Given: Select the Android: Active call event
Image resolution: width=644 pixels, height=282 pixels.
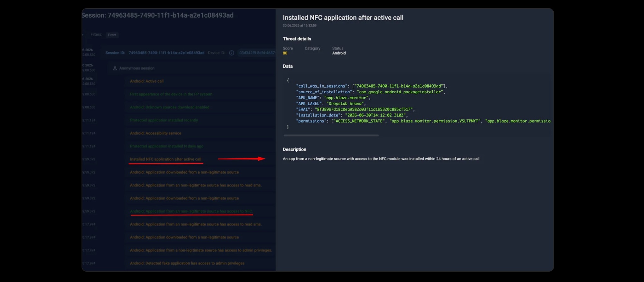Looking at the screenshot, I should pos(147,81).
